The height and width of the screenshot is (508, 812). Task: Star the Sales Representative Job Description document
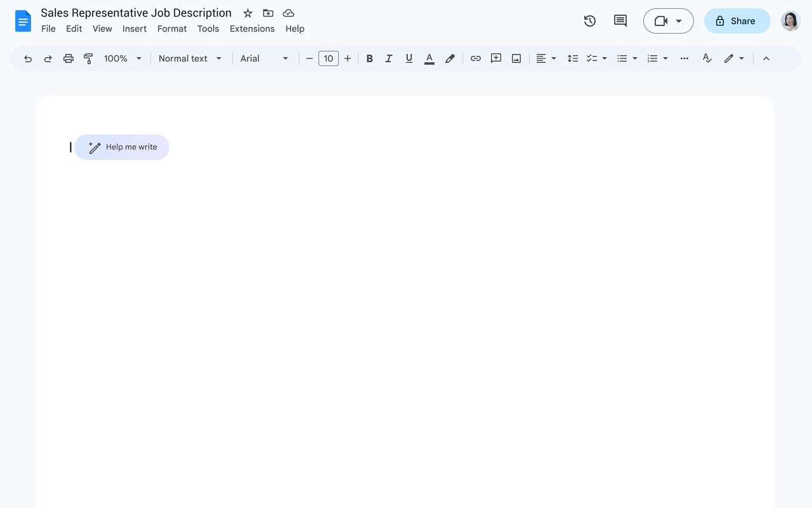[247, 13]
